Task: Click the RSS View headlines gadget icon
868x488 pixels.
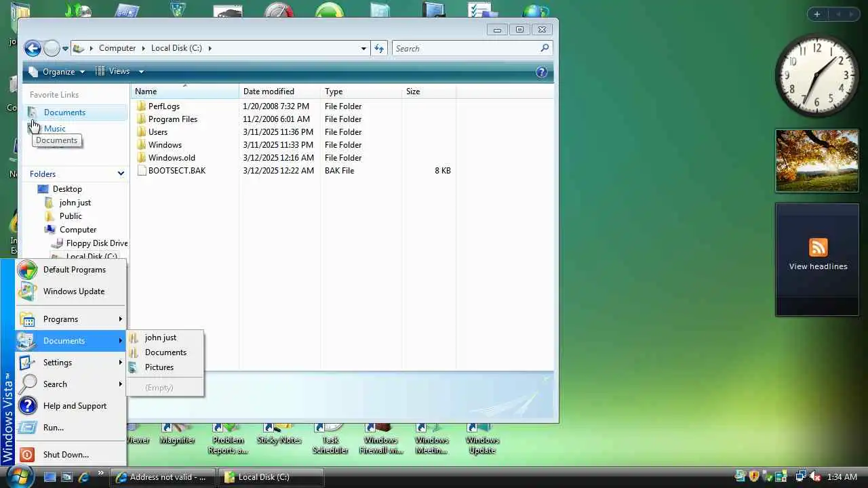Action: tap(818, 247)
